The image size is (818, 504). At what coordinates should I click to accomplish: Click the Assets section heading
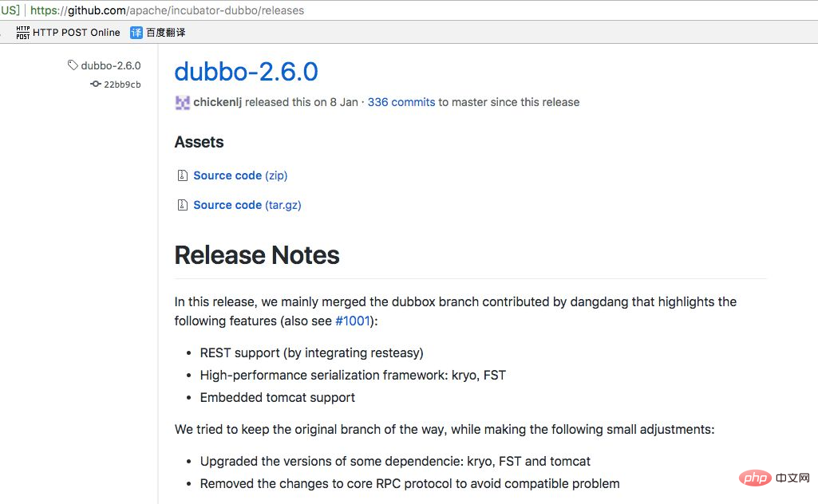point(199,142)
